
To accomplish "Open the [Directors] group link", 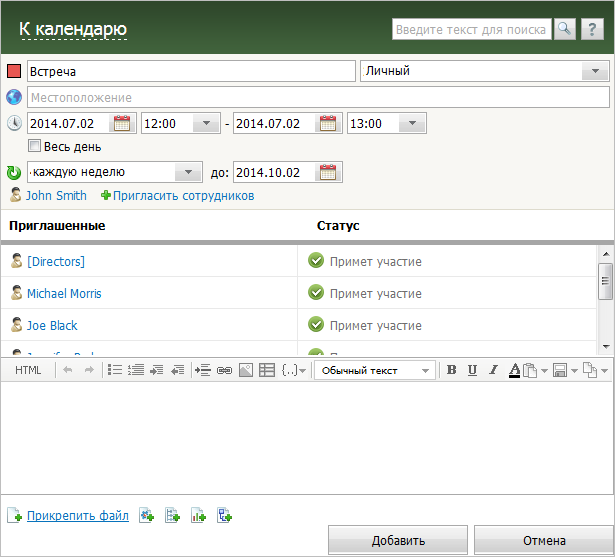I will tap(56, 261).
